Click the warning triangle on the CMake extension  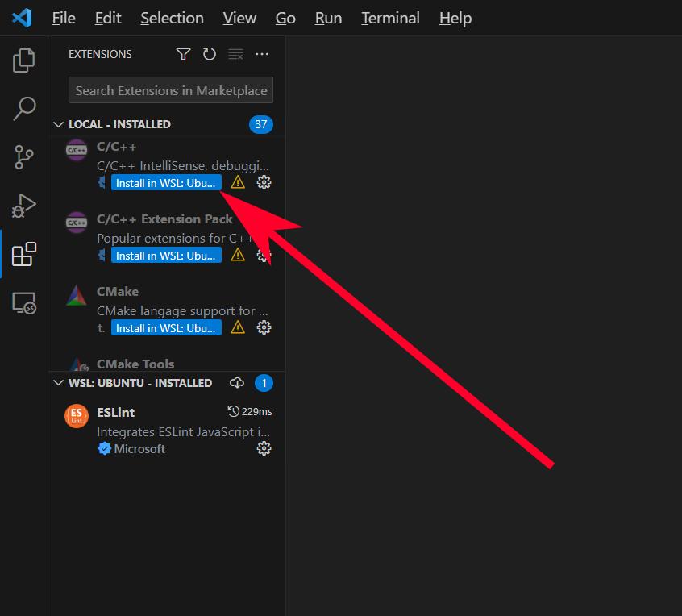tap(236, 327)
